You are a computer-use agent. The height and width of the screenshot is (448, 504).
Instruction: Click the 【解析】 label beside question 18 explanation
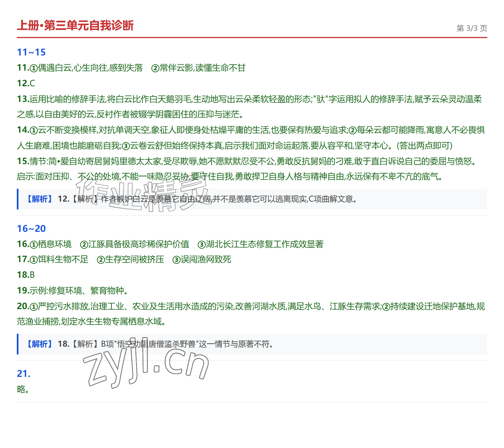40,344
